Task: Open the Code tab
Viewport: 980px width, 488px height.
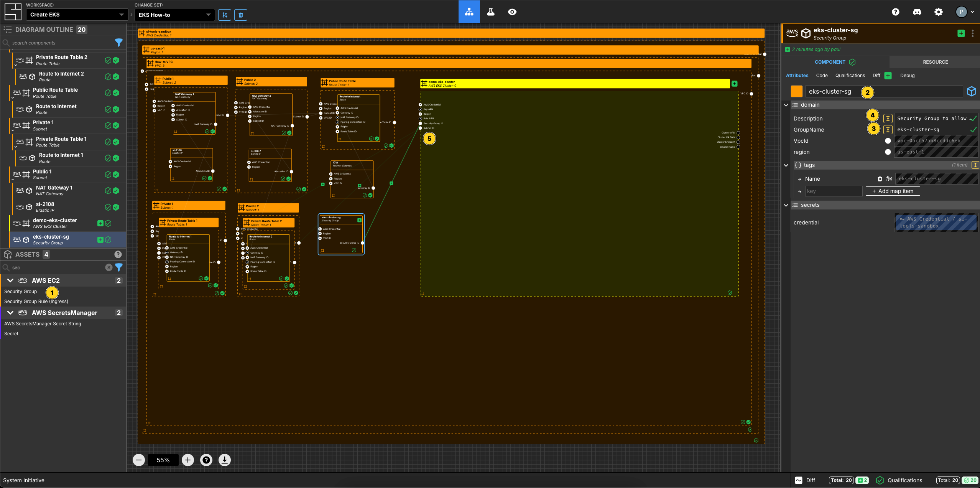Action: [822, 76]
